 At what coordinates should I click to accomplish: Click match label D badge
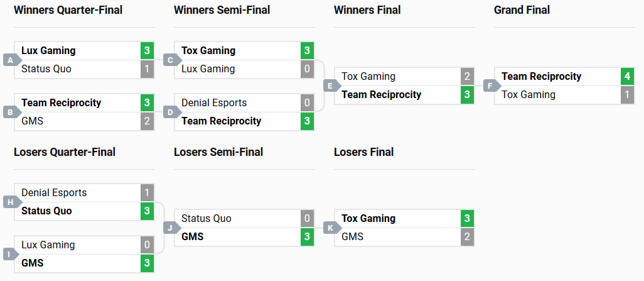pos(170,112)
